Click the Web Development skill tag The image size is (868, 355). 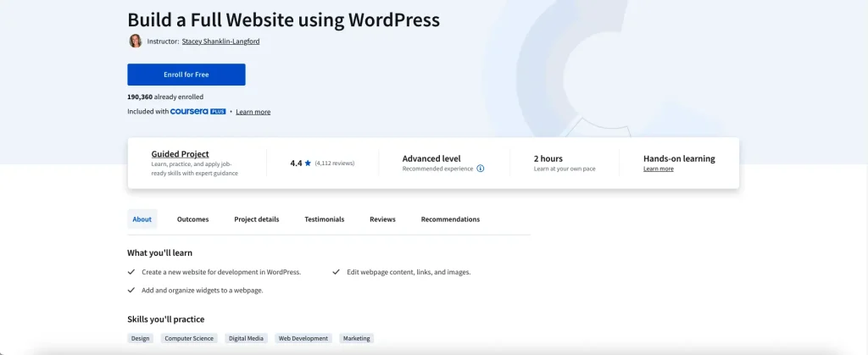point(303,338)
